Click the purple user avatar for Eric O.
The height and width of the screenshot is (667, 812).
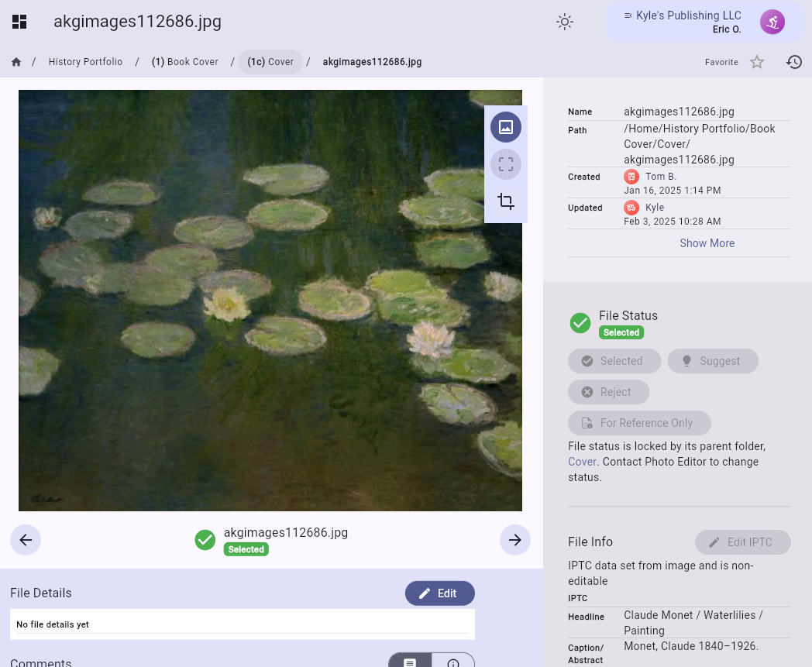click(772, 22)
